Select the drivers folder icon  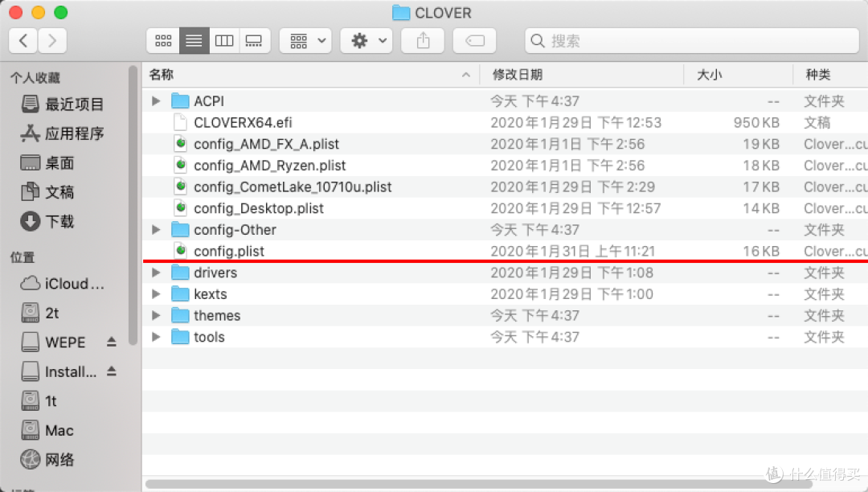[180, 273]
